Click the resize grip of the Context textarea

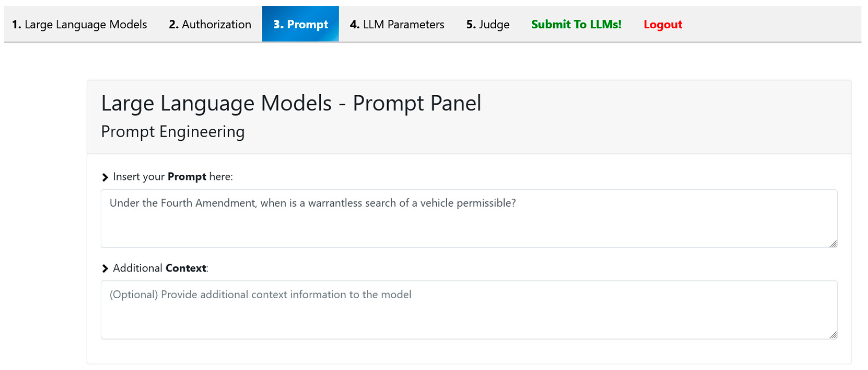[833, 335]
